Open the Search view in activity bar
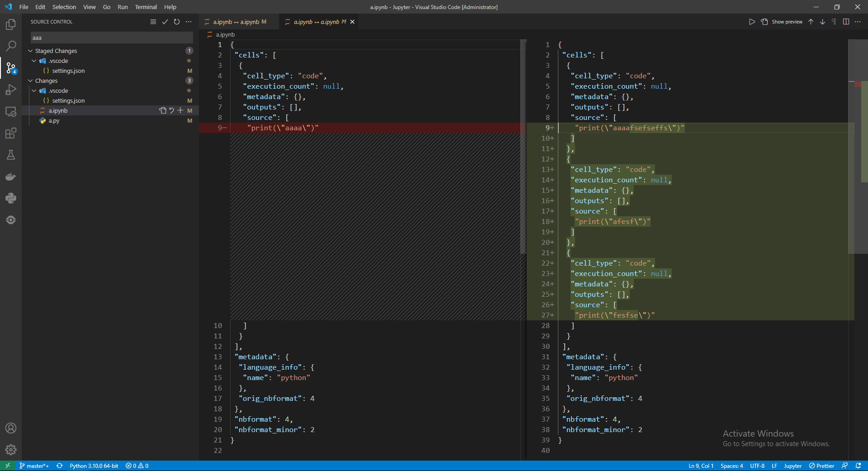868x471 pixels. [x=11, y=46]
